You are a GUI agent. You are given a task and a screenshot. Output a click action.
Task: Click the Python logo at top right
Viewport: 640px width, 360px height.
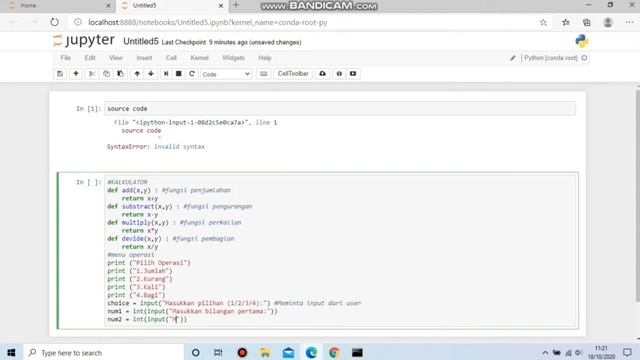point(582,41)
